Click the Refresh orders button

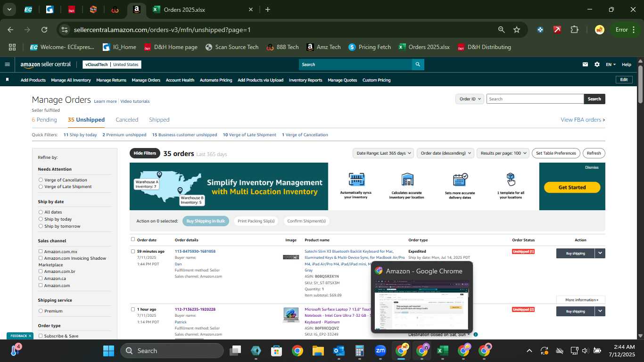(594, 153)
